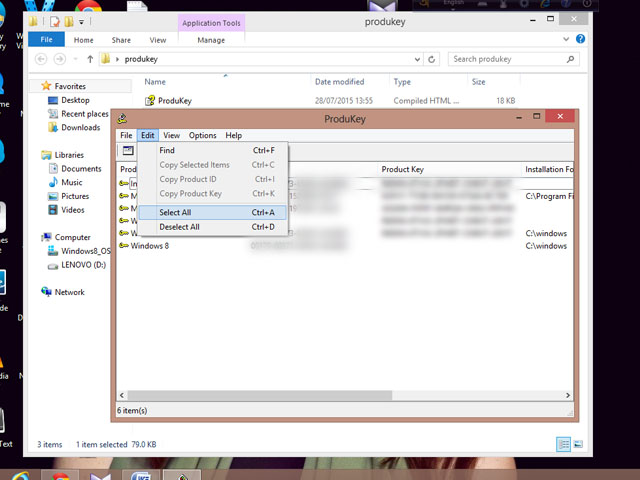Open recent locations dropdown arrow
Viewport: 640px width, 480px height.
[x=76, y=59]
